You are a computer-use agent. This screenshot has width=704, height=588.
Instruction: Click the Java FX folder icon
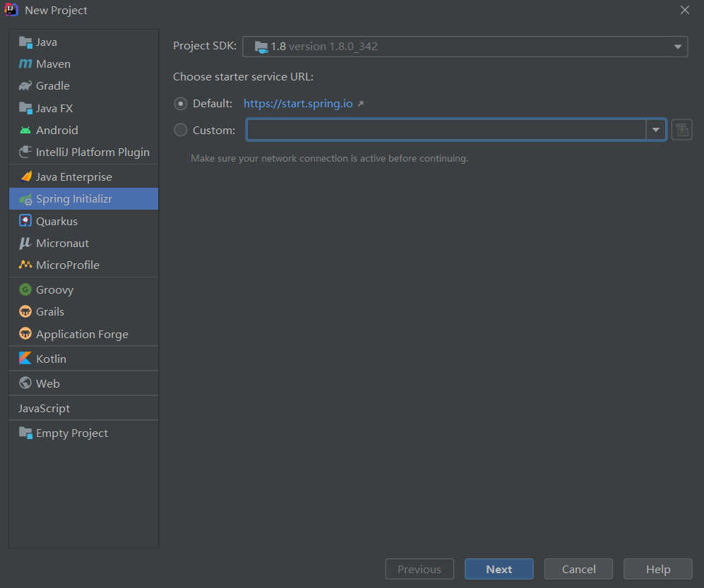[x=25, y=108]
